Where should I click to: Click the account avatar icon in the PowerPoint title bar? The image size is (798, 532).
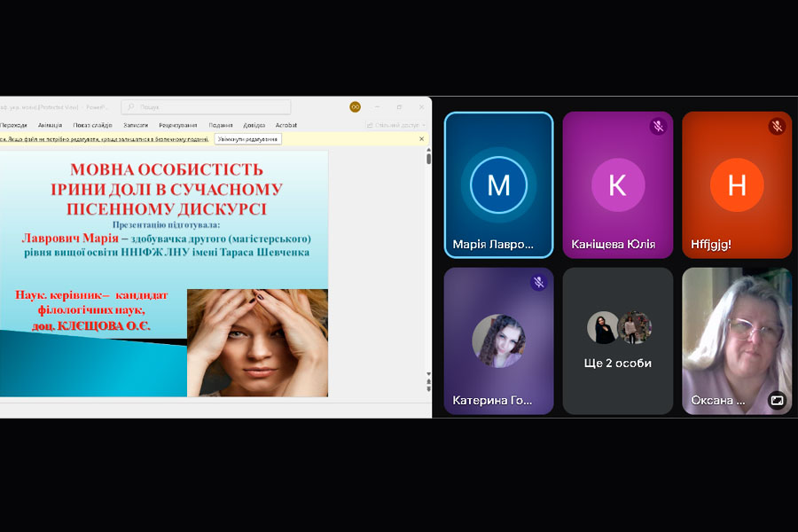pyautogui.click(x=356, y=107)
